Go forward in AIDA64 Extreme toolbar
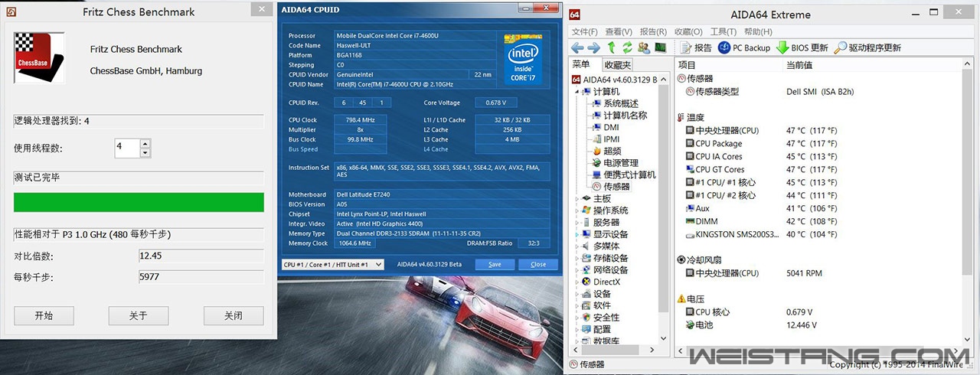 click(593, 47)
